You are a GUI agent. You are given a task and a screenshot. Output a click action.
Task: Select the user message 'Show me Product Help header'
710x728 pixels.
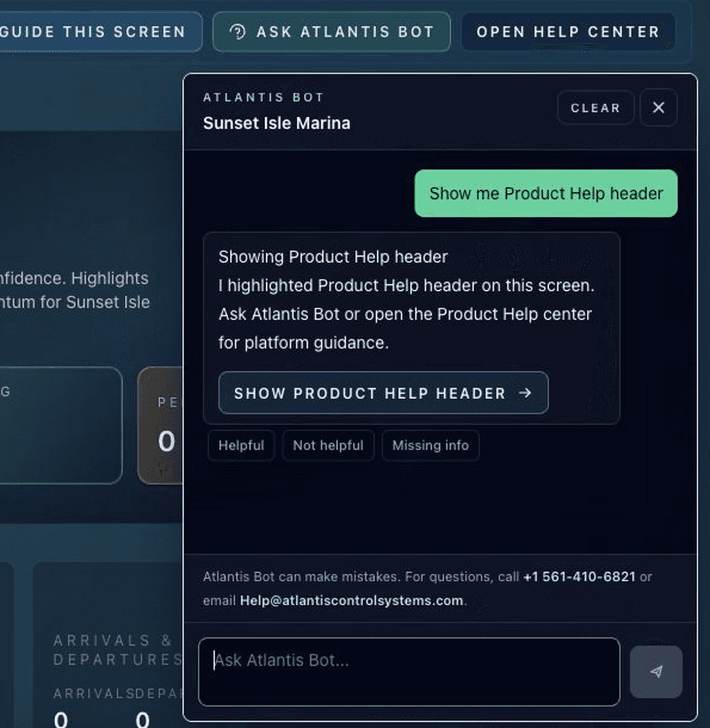546,193
